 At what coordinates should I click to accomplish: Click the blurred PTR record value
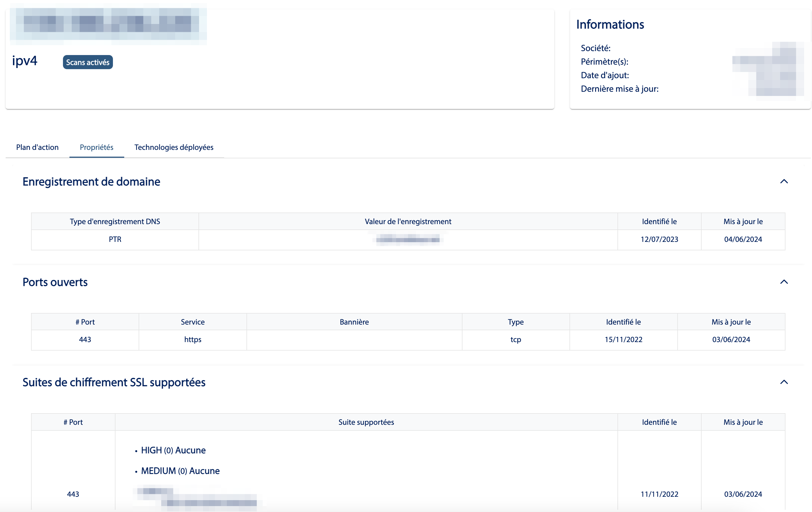click(x=408, y=240)
